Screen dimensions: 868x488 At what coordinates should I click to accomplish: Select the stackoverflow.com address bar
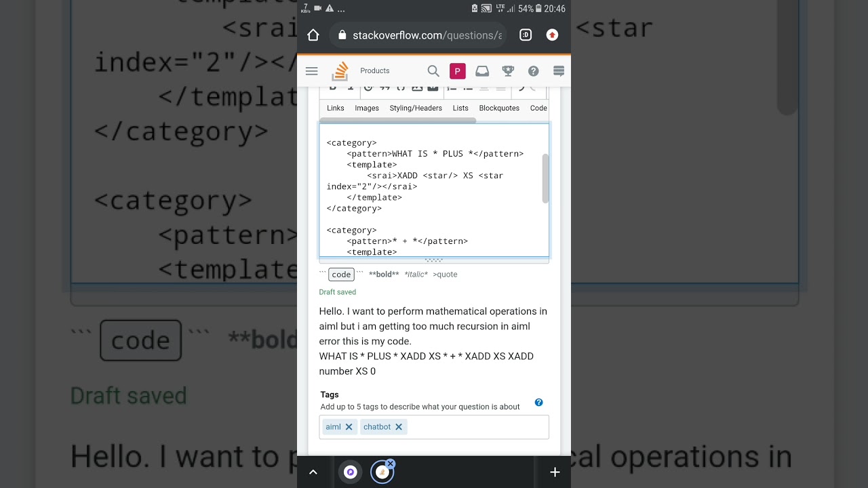419,35
